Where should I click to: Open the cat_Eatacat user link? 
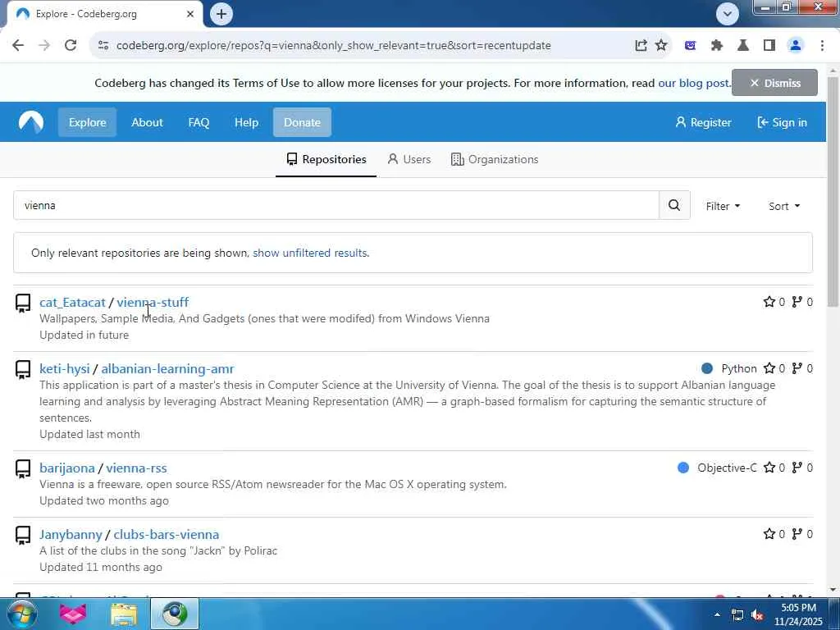pos(72,302)
